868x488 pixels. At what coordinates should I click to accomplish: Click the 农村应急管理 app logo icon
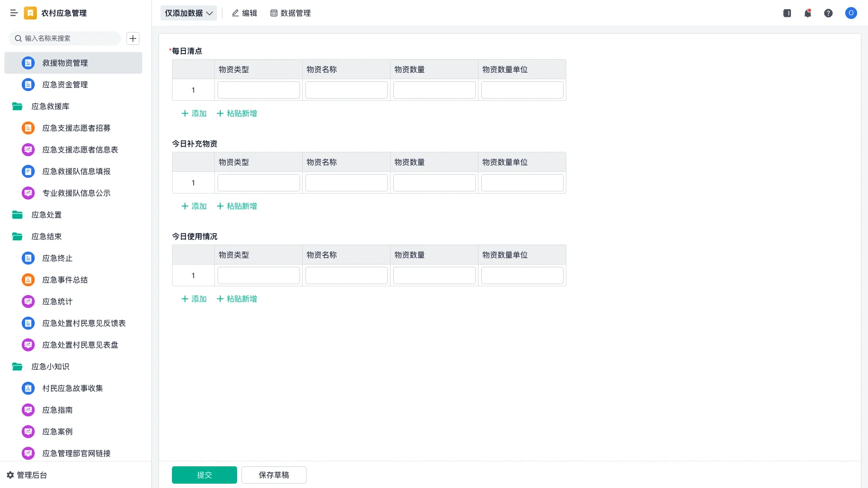tap(30, 13)
